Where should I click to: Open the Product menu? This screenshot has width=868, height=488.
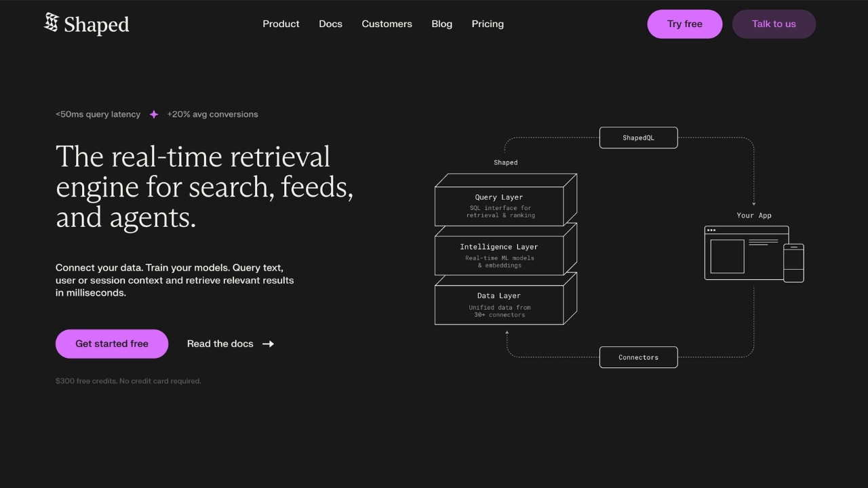(x=281, y=24)
